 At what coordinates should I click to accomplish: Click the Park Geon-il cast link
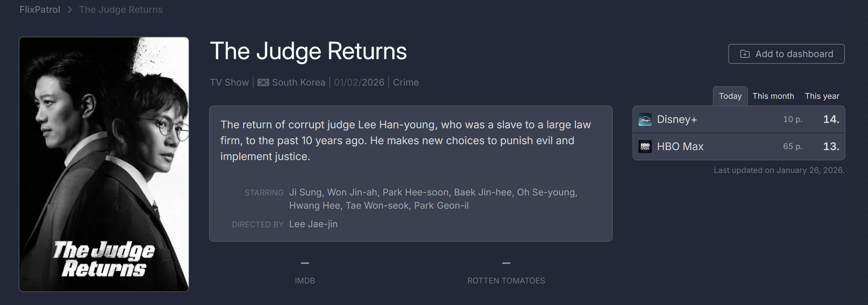441,206
